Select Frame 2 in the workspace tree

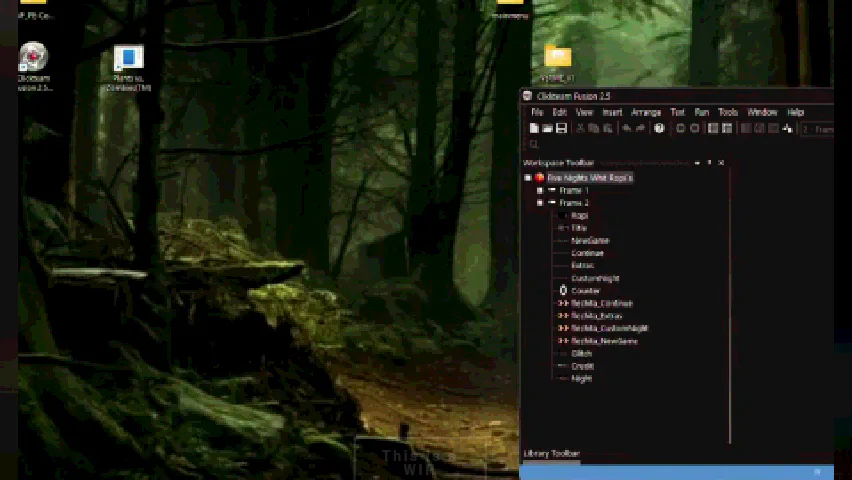574,203
